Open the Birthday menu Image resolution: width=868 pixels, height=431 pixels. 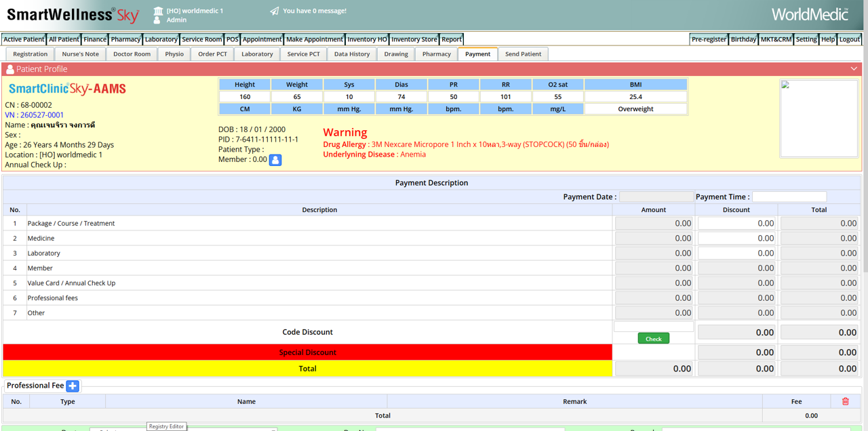click(x=743, y=39)
